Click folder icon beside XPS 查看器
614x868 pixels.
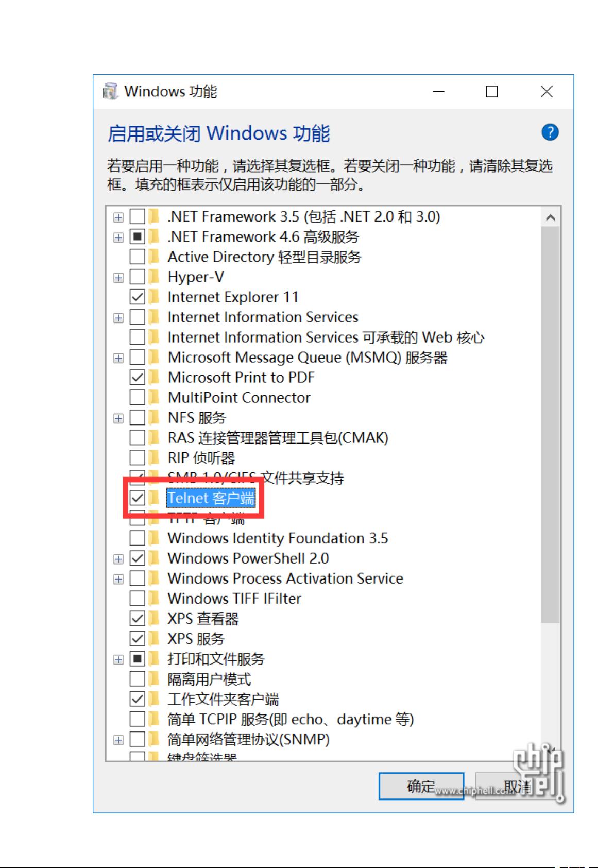pos(153,619)
